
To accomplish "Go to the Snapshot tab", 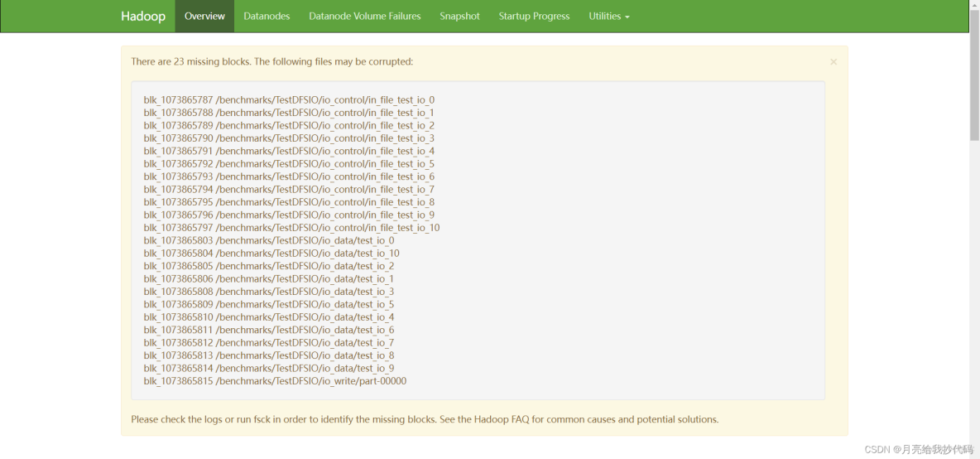I will click(460, 17).
